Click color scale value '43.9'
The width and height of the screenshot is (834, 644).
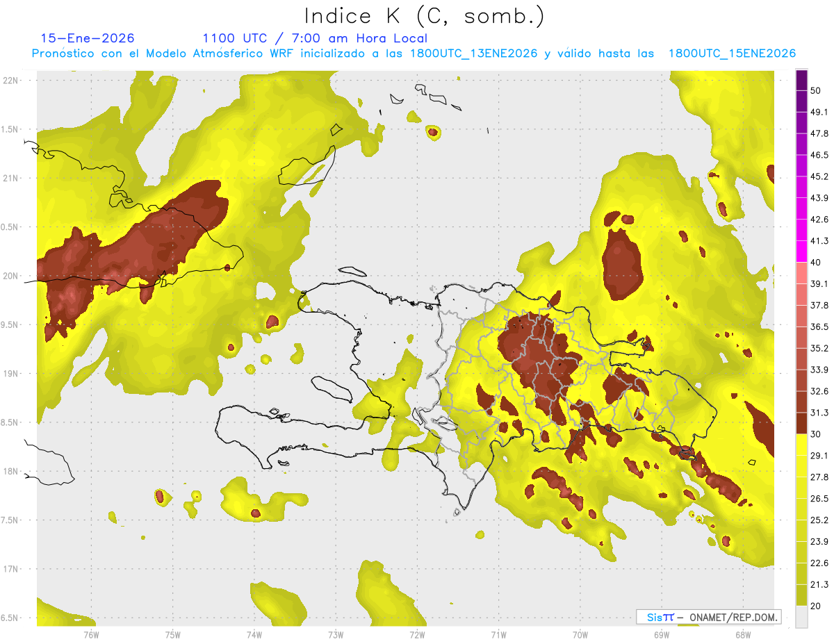pyautogui.click(x=819, y=198)
